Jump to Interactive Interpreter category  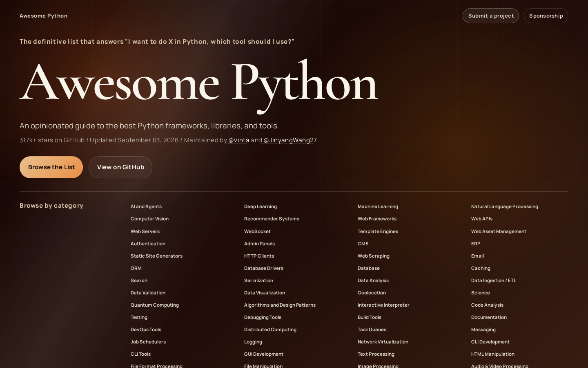coord(383,305)
